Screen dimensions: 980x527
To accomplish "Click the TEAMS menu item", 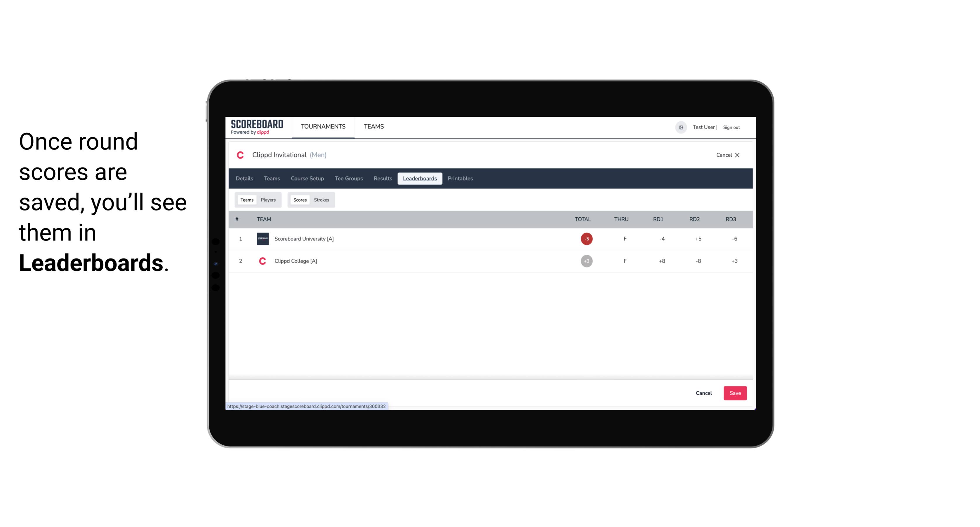I will 373,127.
